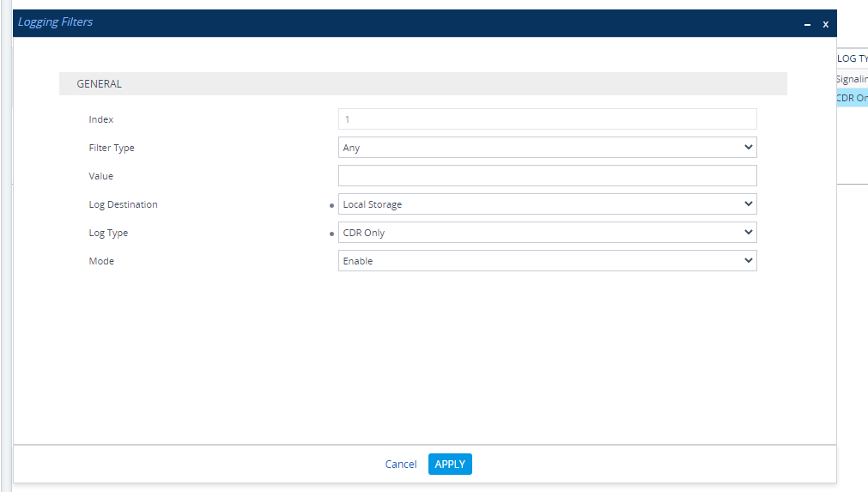Expand the Log Destination dropdown showing Local Storage

pyautogui.click(x=547, y=204)
